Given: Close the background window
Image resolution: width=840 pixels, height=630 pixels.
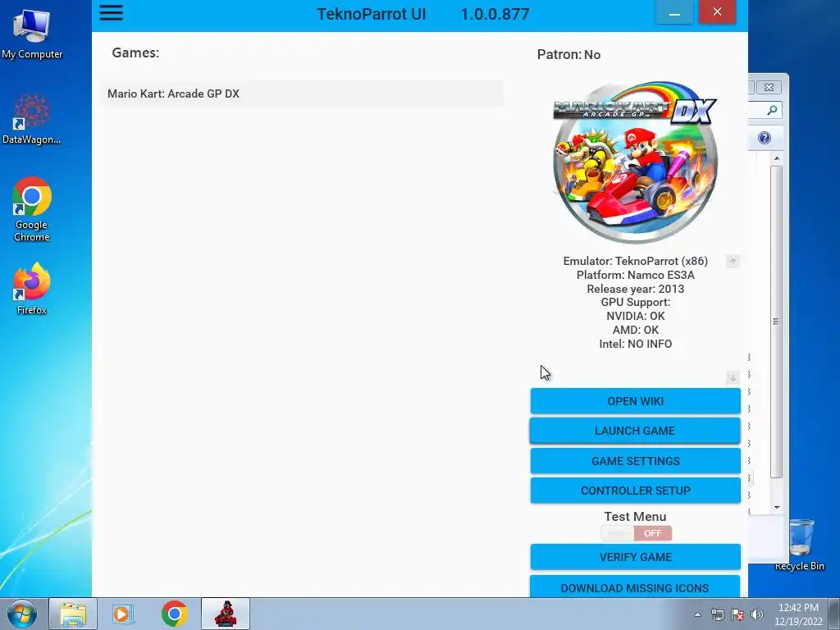Looking at the screenshot, I should [x=769, y=87].
